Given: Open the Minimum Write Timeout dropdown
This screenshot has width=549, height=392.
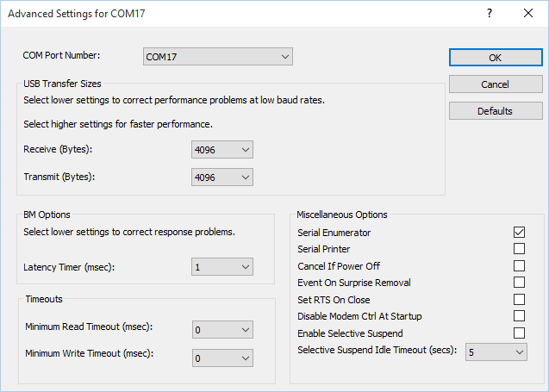Looking at the screenshot, I should point(222,358).
